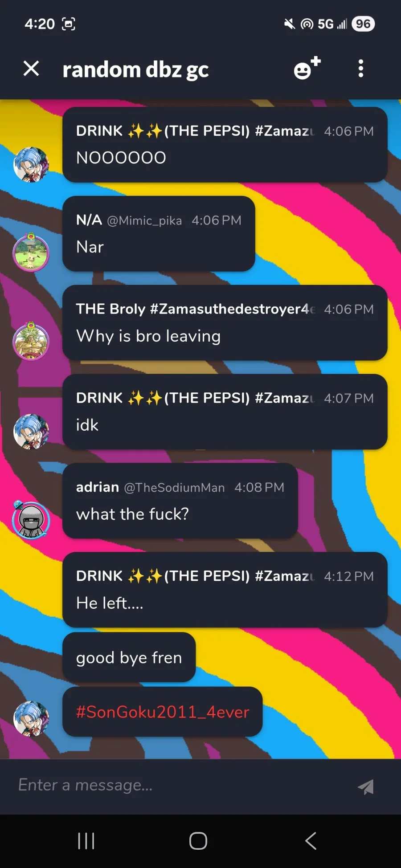Tap the Android home button
Viewport: 401px width, 868px height.
click(198, 841)
